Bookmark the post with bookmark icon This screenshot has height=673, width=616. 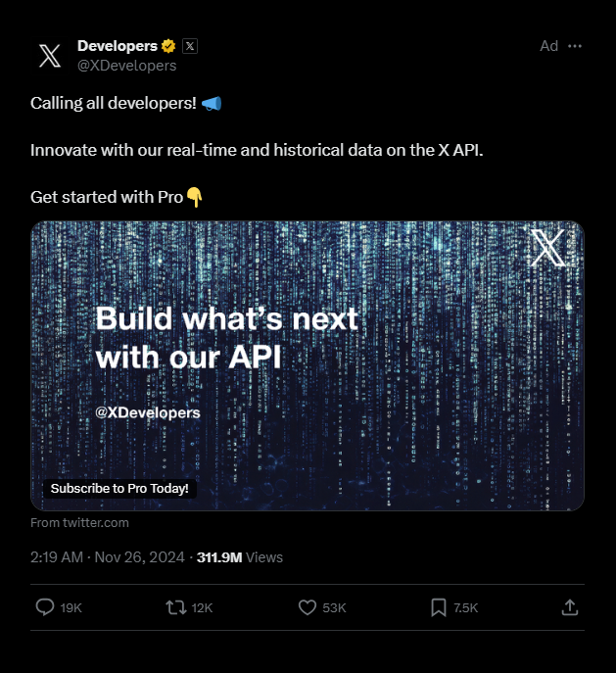pos(439,607)
